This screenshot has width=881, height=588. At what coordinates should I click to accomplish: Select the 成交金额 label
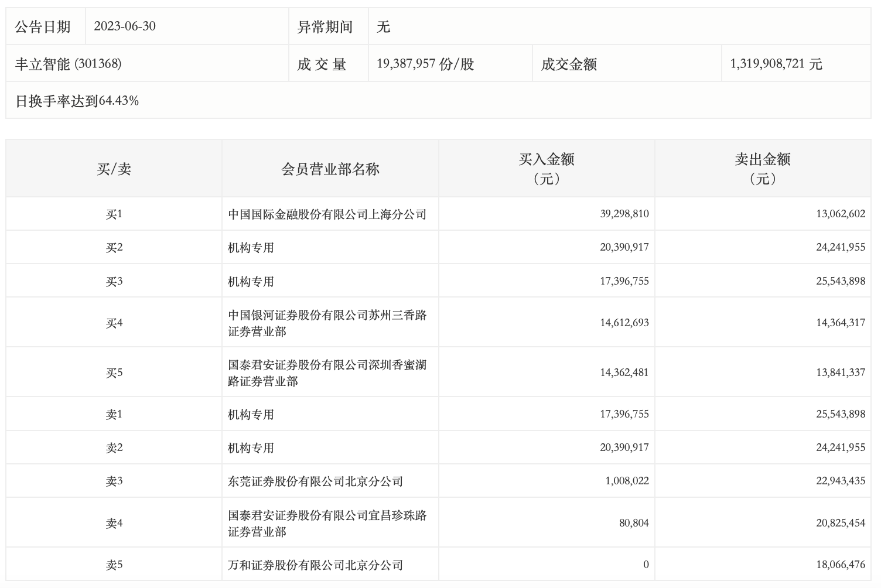click(x=569, y=64)
